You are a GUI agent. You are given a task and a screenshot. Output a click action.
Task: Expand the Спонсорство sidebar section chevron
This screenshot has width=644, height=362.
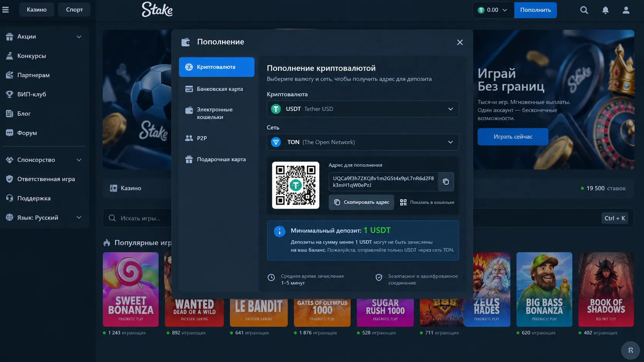(x=79, y=160)
